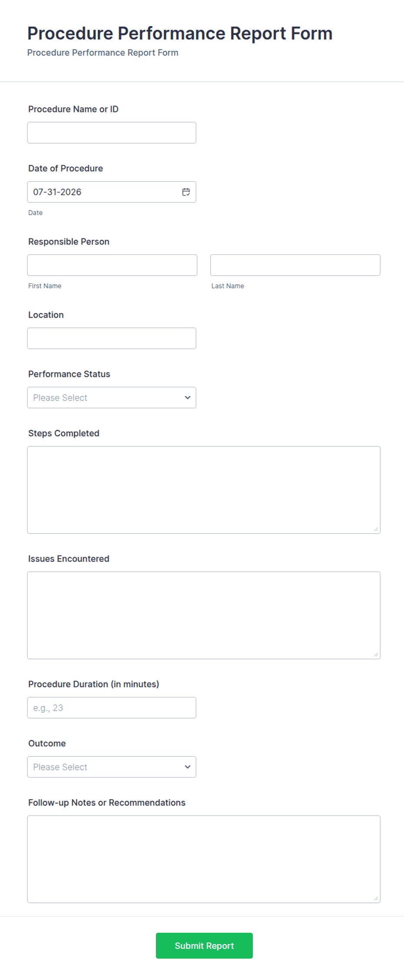Open the Performance Status dropdown
Viewport: 404px width, 980px height.
[x=112, y=398]
